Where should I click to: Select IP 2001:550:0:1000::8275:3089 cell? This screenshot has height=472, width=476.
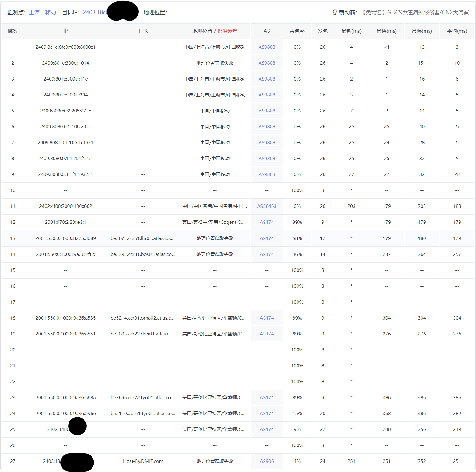tap(66, 238)
